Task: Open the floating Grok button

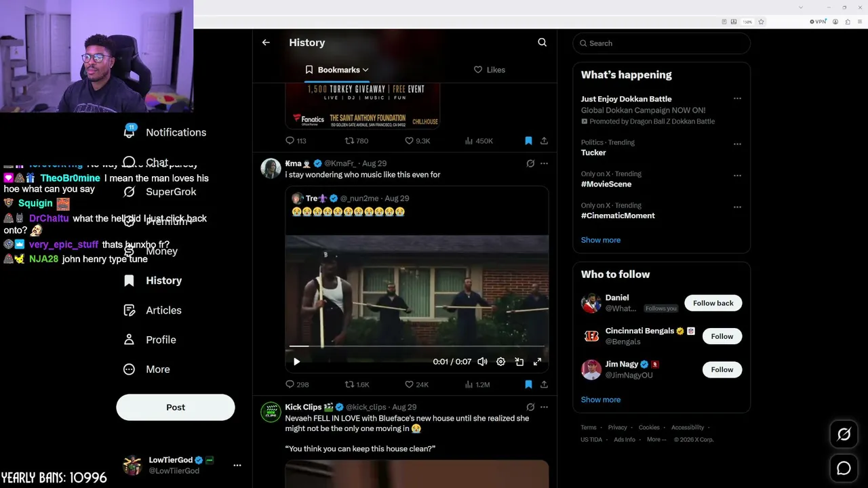Action: click(844, 434)
